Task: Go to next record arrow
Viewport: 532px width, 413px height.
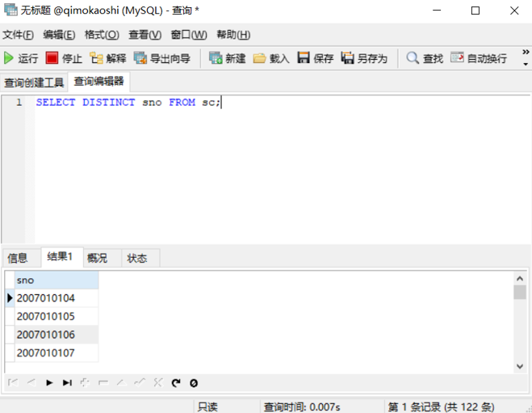Action: [49, 383]
